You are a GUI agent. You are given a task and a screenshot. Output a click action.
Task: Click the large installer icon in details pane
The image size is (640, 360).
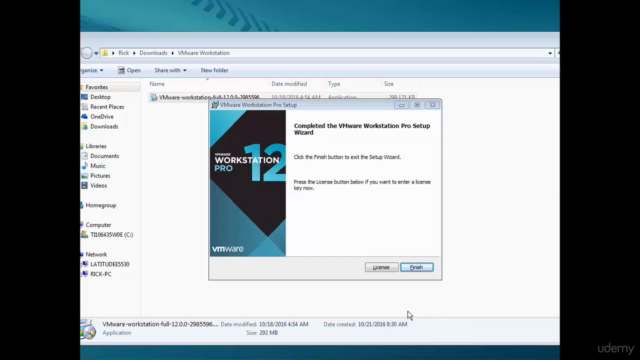click(x=88, y=329)
